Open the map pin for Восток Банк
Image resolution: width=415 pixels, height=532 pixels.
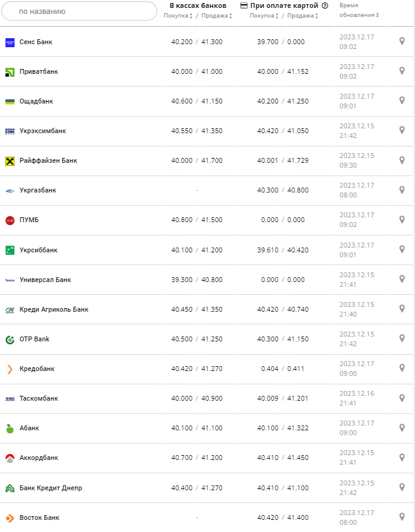click(402, 517)
